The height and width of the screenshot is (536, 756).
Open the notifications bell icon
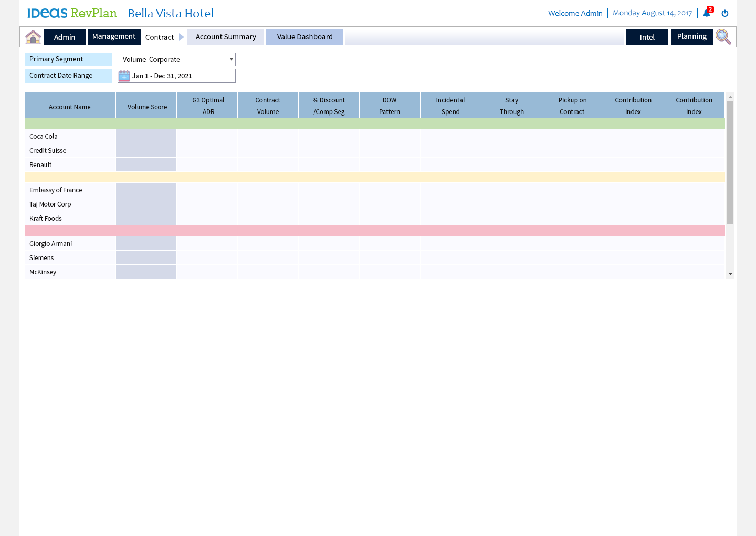tap(707, 13)
